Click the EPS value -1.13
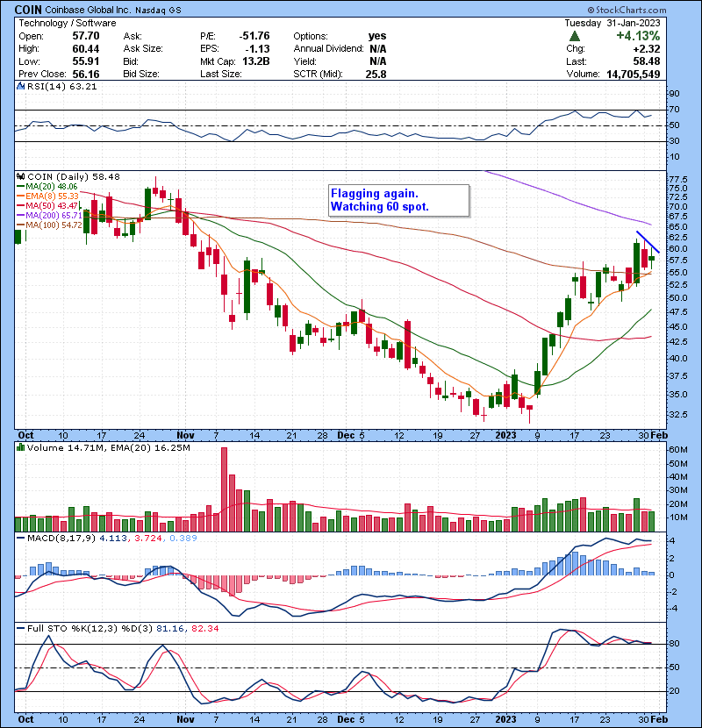 (x=257, y=48)
